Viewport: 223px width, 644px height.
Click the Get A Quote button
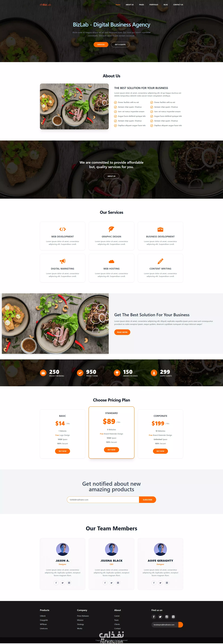click(120, 45)
